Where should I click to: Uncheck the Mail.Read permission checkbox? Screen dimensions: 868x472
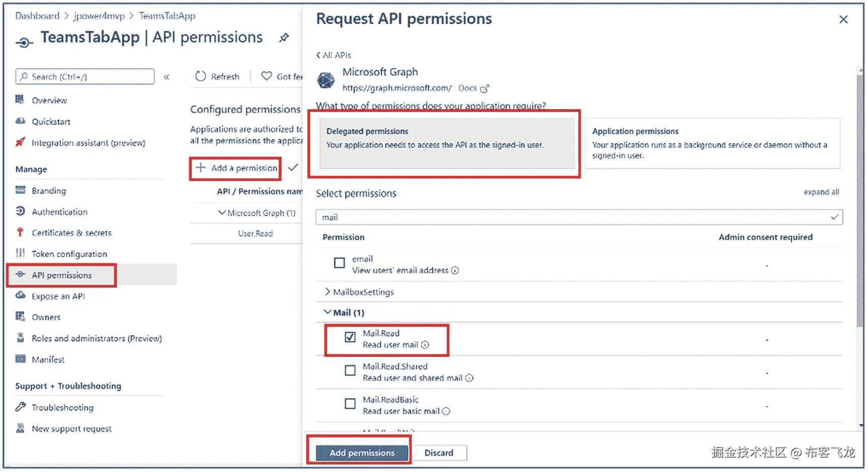350,337
